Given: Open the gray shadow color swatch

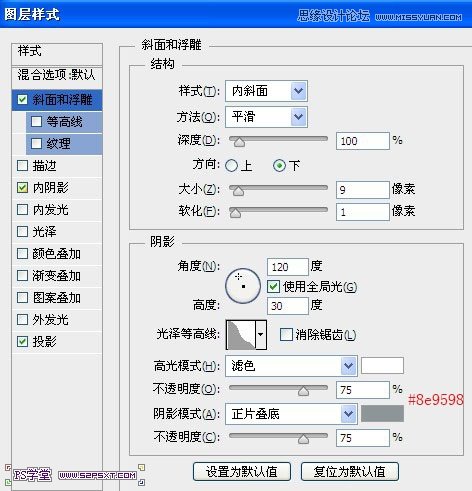Looking at the screenshot, I should pos(382,413).
